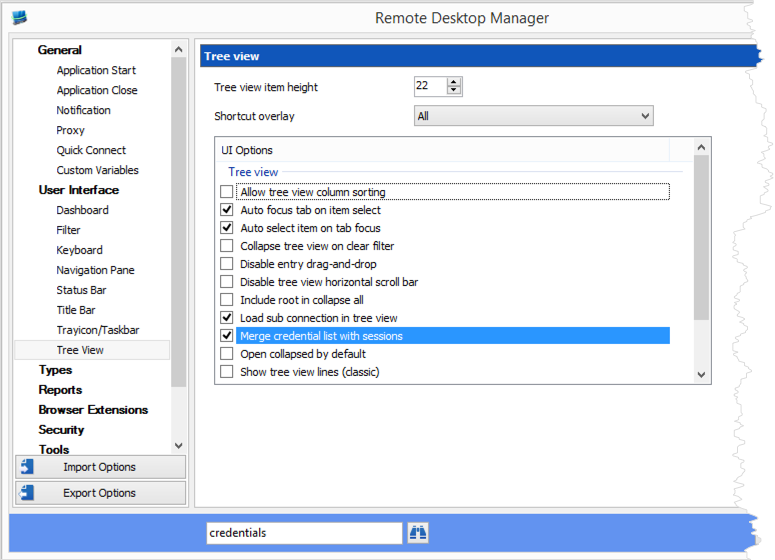Enable Allow tree view column sorting
This screenshot has height=560, width=775.
pyautogui.click(x=227, y=192)
